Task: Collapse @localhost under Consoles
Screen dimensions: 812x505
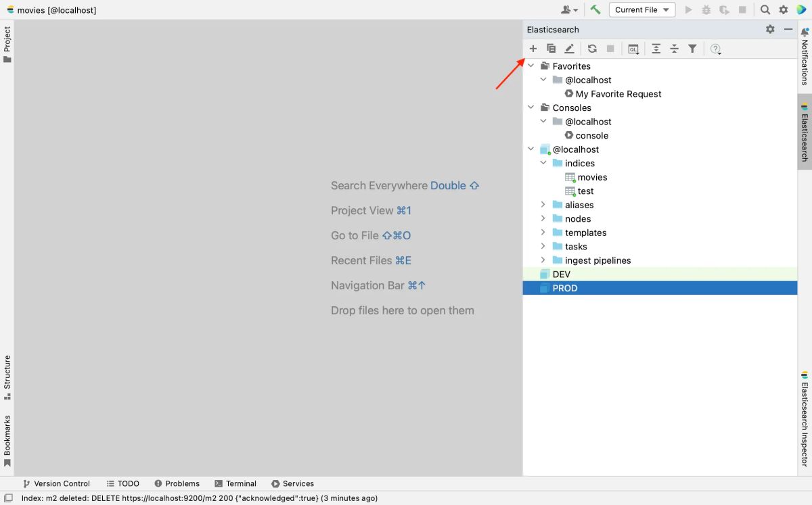Action: point(543,122)
